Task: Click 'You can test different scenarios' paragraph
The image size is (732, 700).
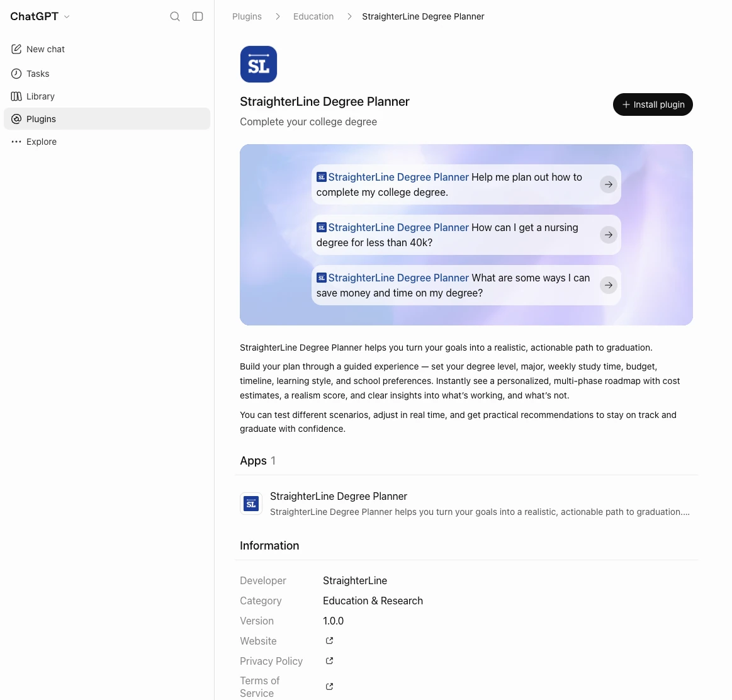Action: [458, 422]
